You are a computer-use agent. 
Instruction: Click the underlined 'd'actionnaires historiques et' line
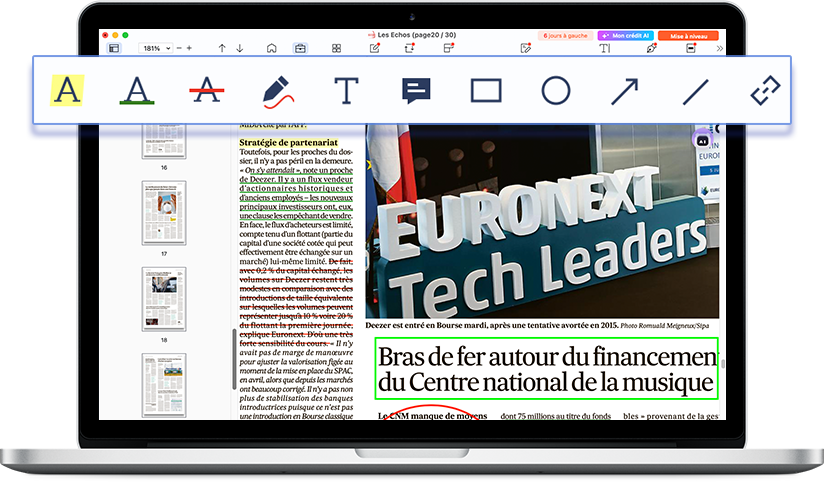point(296,188)
